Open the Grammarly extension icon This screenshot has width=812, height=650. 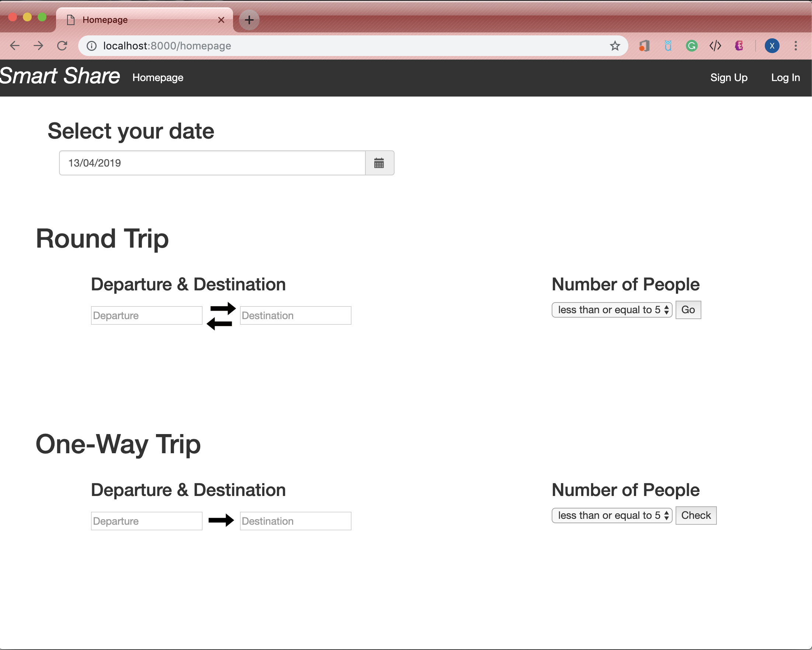(691, 46)
